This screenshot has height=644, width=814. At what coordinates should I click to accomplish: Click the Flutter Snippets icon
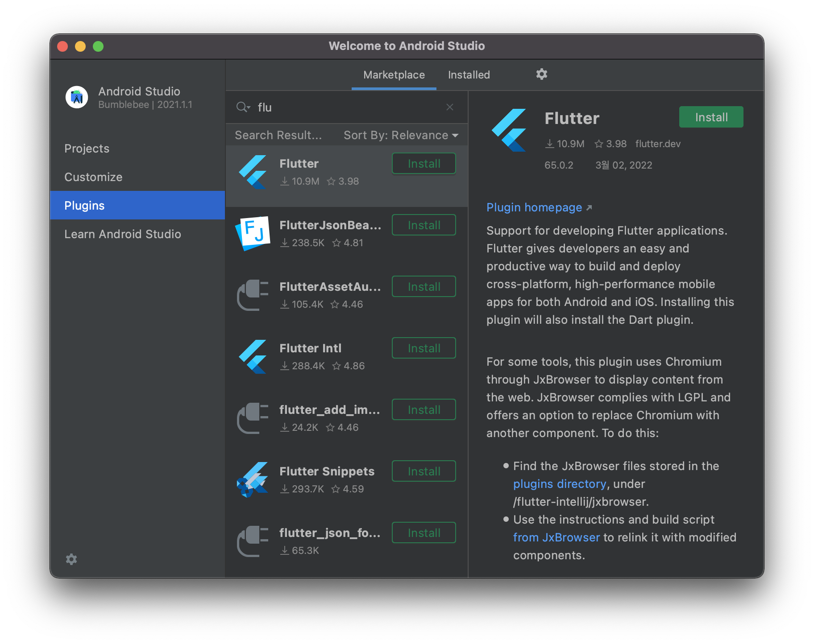[x=253, y=480]
